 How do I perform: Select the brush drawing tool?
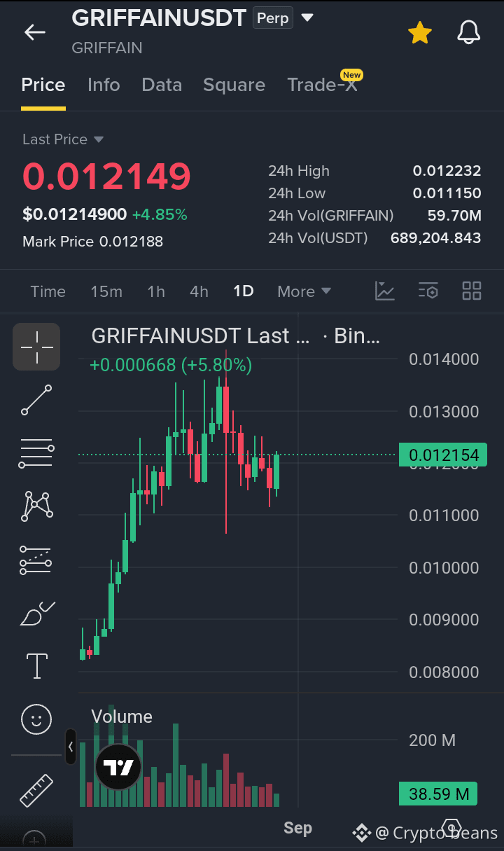click(38, 613)
